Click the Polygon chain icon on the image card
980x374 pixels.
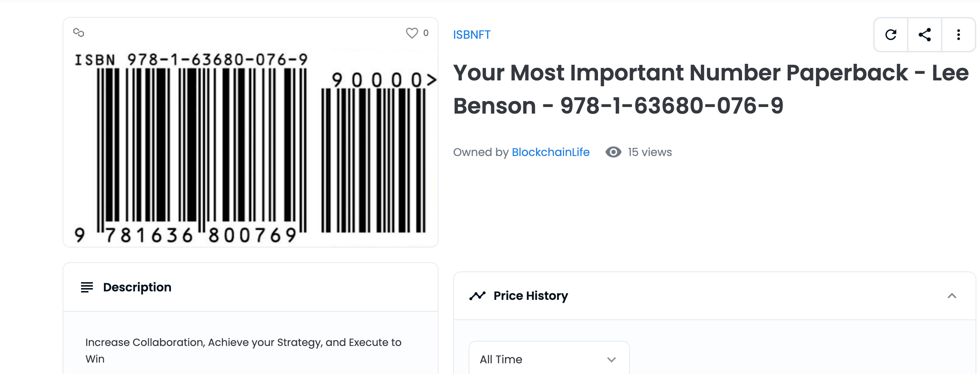tap(79, 33)
